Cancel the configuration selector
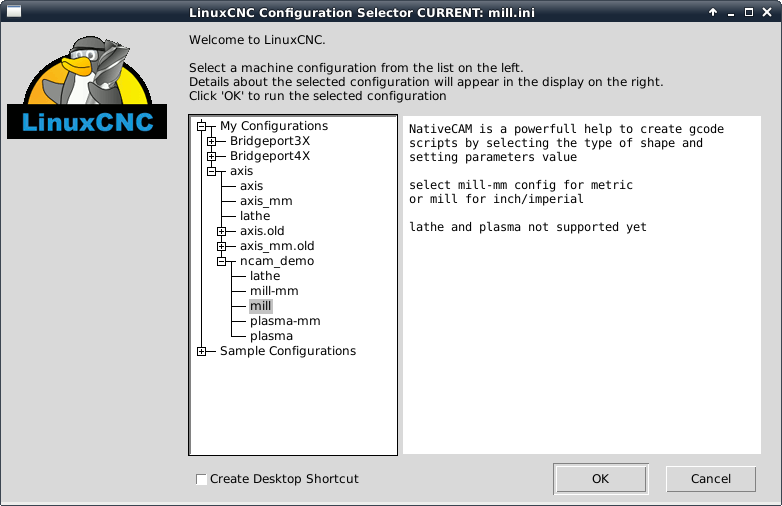 coord(711,479)
